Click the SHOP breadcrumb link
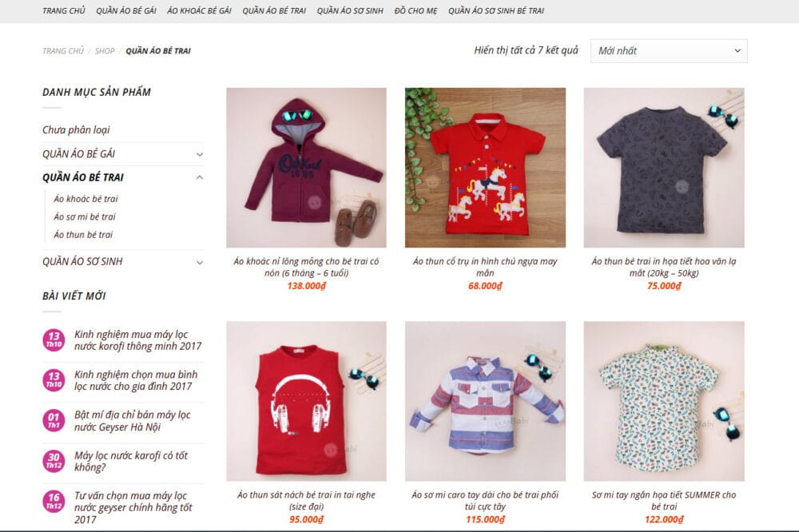Image resolution: width=799 pixels, height=532 pixels. tap(105, 51)
